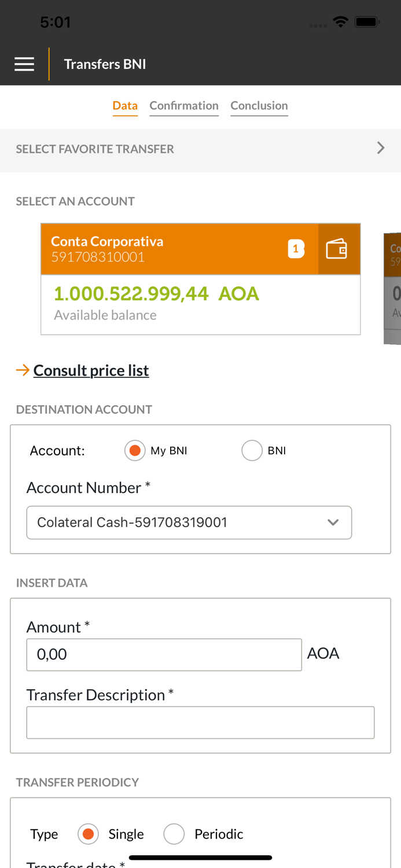Select the My BNI radio button
This screenshot has width=401, height=868.
(135, 451)
